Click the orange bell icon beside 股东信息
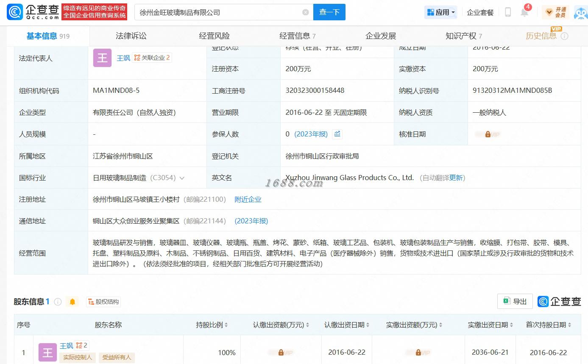Screen dimensions: 588x364 (x=72, y=302)
